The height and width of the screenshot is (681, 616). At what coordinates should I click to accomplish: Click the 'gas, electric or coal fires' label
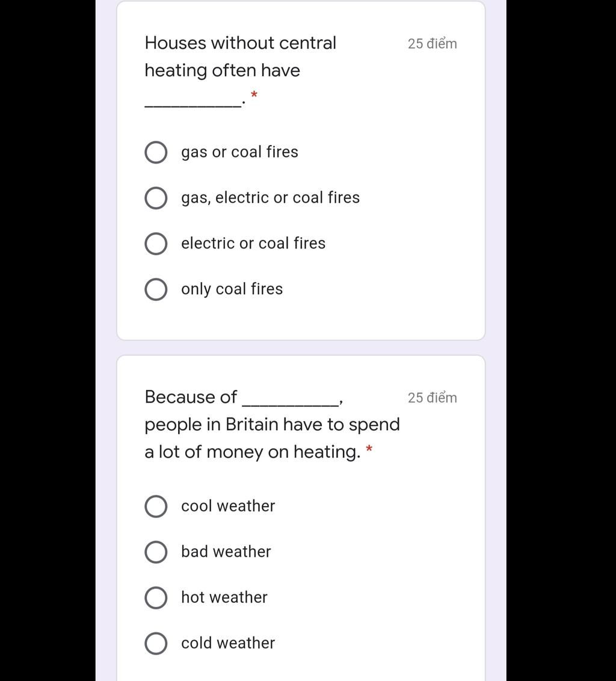[x=270, y=197]
